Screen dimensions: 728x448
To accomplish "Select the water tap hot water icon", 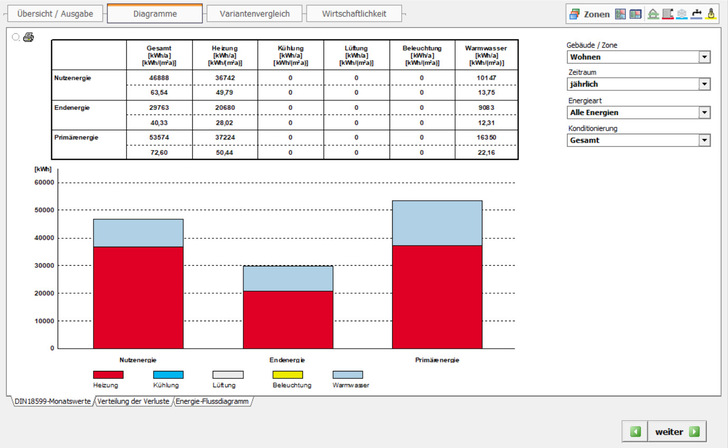I will point(696,14).
